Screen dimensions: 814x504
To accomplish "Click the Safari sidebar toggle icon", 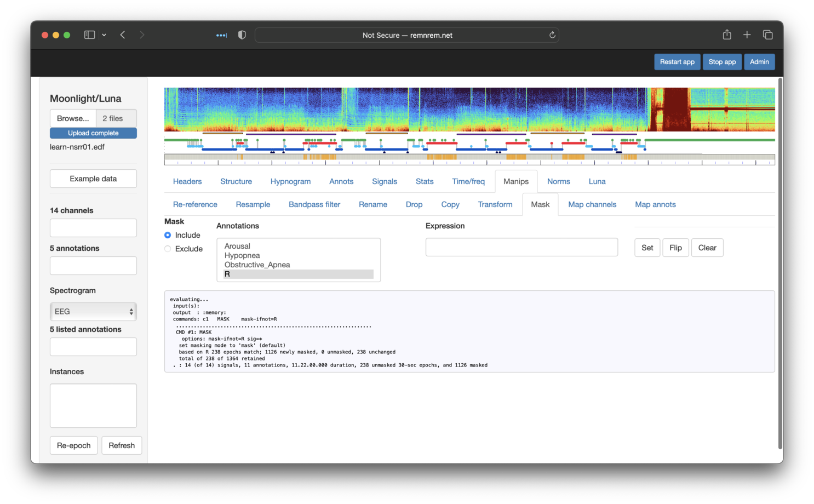I will (x=89, y=35).
